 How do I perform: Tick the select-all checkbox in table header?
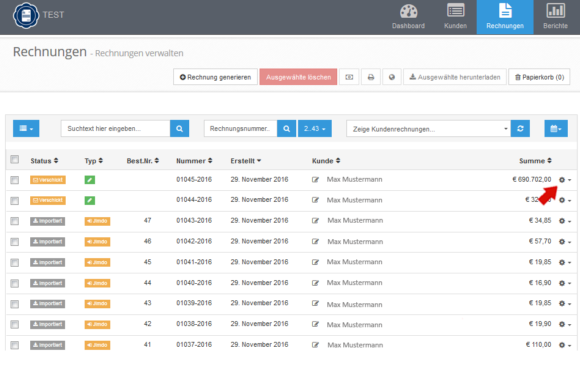pos(14,159)
